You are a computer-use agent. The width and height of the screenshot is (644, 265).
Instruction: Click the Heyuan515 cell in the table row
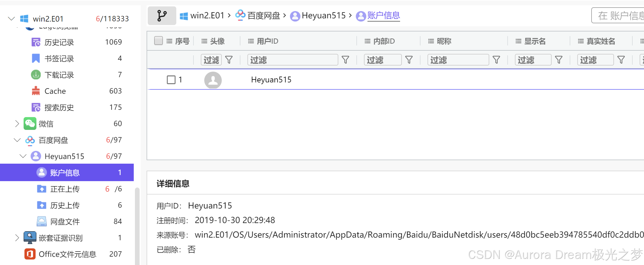click(x=271, y=79)
